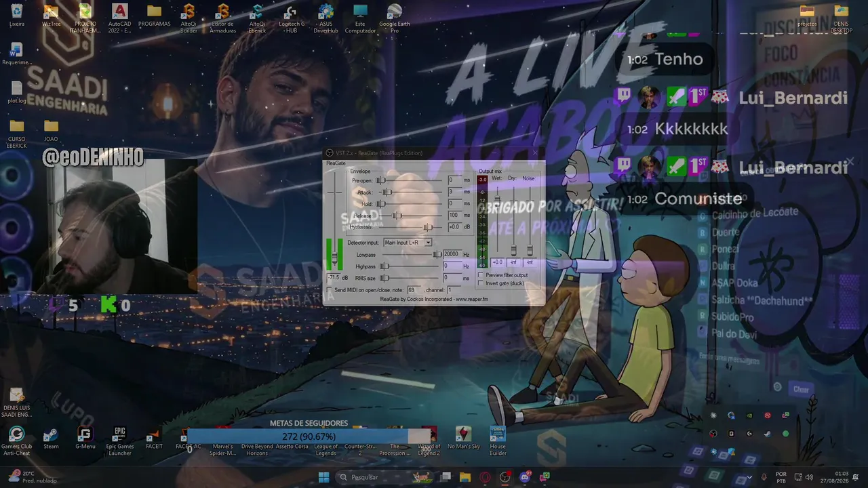Launch the No Man's Sky shortcut
Image resolution: width=868 pixels, height=488 pixels.
(463, 438)
